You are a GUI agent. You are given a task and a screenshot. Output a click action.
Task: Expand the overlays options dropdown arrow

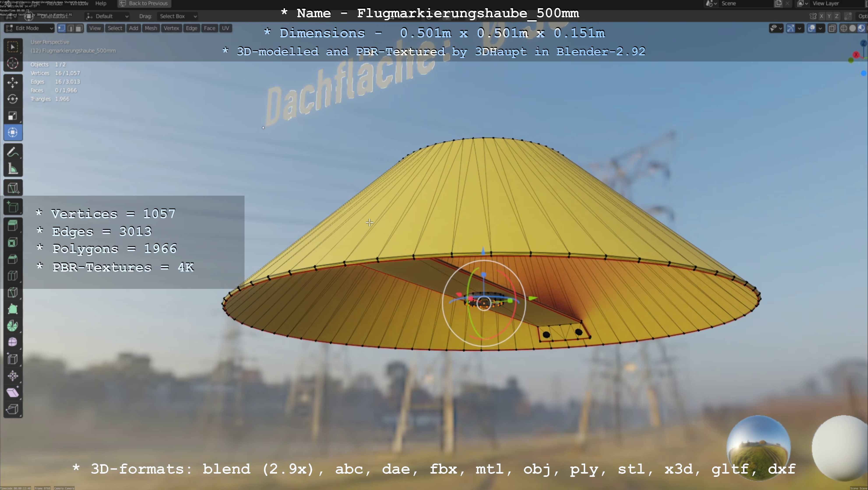(820, 28)
